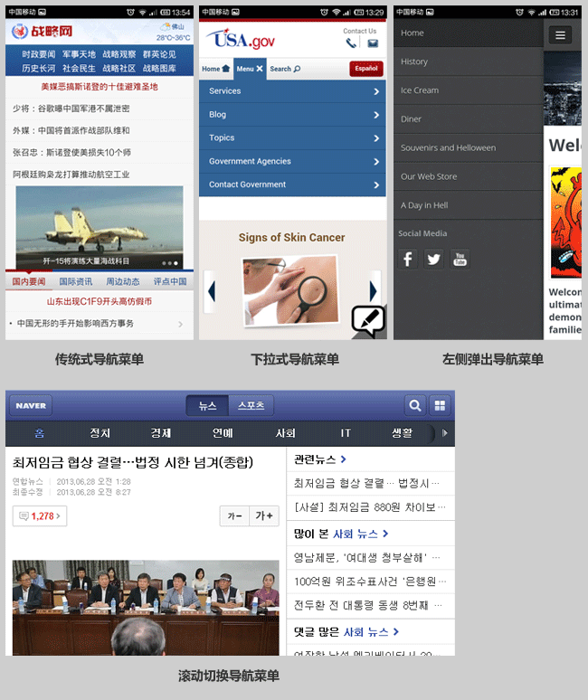Expand the Government Agencies row
The image size is (588, 700).
(292, 161)
